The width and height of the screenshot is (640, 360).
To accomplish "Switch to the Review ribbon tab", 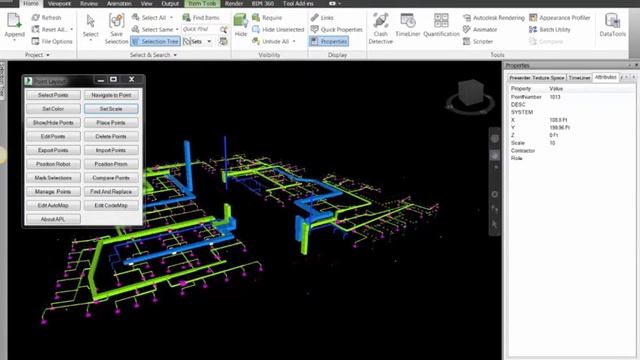I will [89, 4].
